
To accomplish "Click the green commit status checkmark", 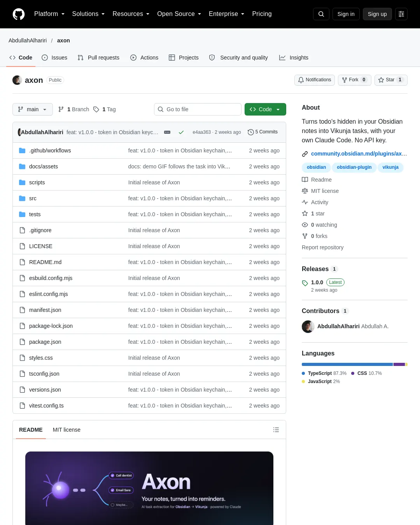I will coord(181,132).
